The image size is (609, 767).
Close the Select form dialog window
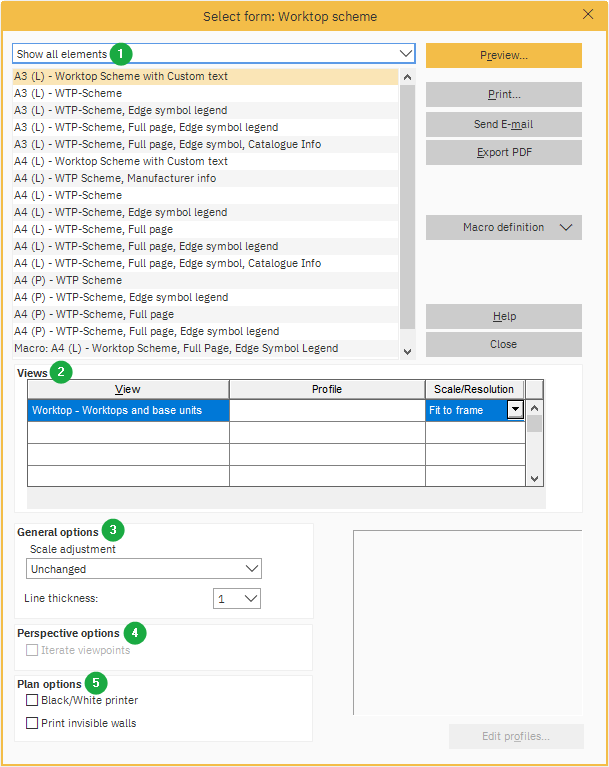click(x=588, y=15)
